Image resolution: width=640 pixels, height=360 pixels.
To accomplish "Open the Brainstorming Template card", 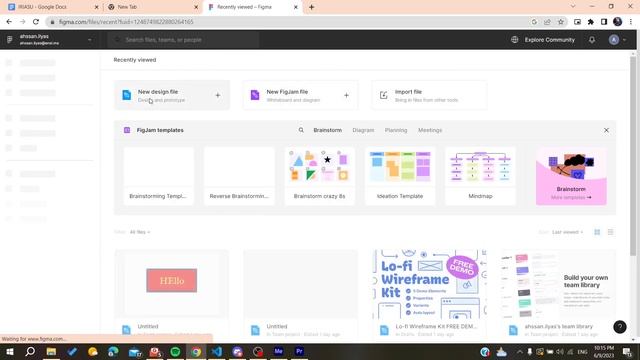I will point(158,176).
